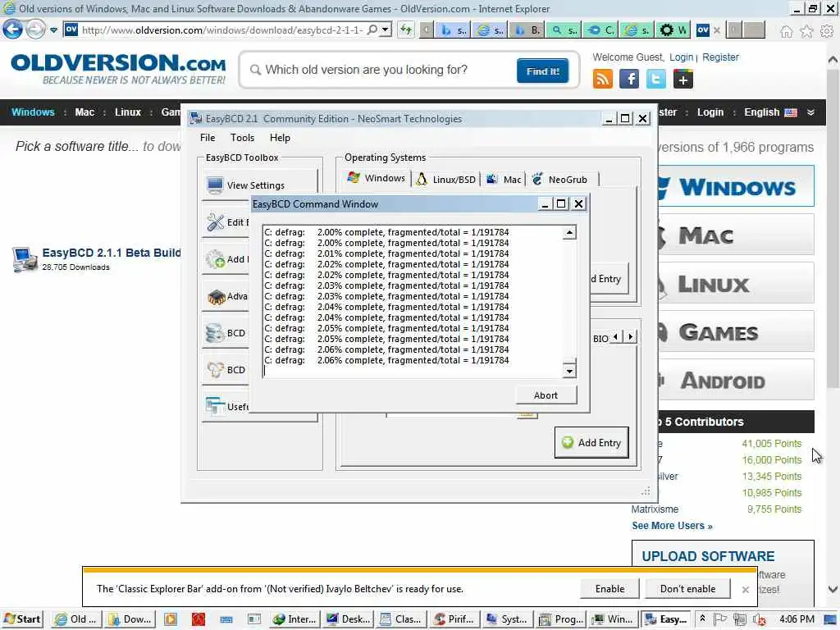
Task: Click the Register link near Welcome Guest
Action: (720, 57)
